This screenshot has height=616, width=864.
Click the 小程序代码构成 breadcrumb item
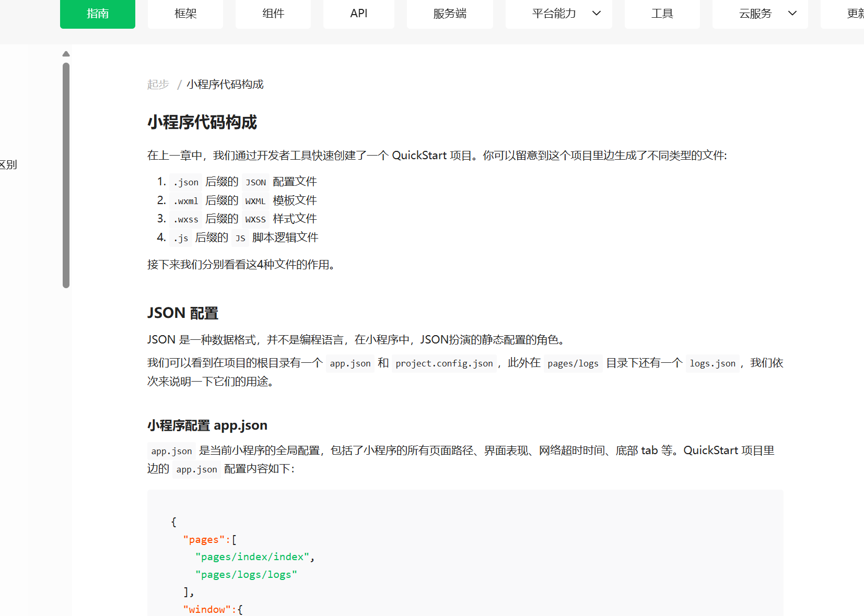click(x=225, y=85)
